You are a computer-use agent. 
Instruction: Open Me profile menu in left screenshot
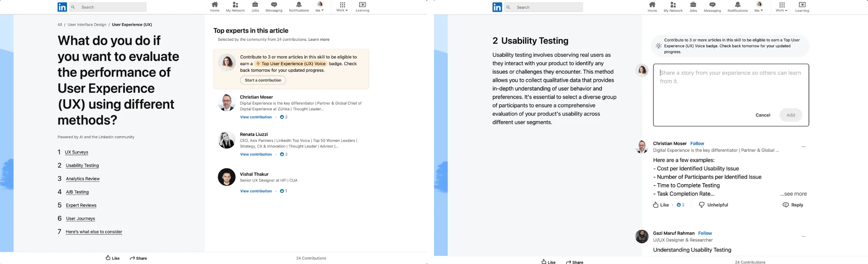320,7
